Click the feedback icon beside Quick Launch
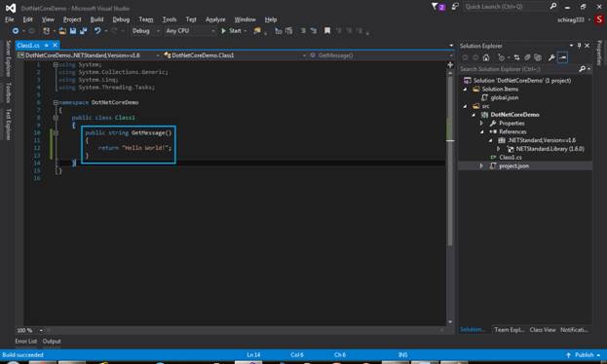The image size is (607, 364). 455,7
